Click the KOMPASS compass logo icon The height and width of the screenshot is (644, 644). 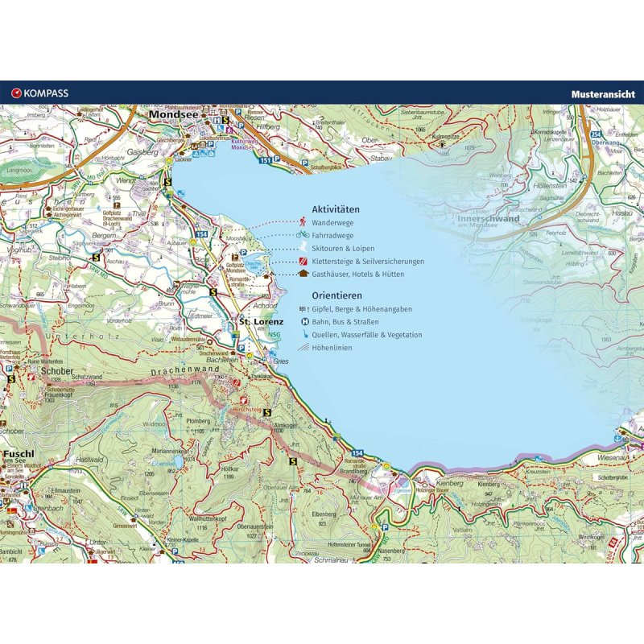15,93
